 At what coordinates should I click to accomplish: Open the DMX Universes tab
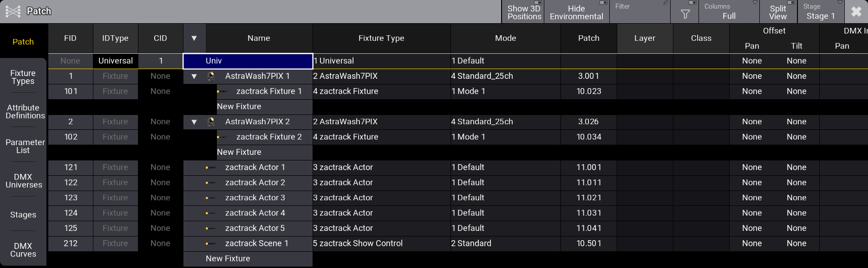23,181
